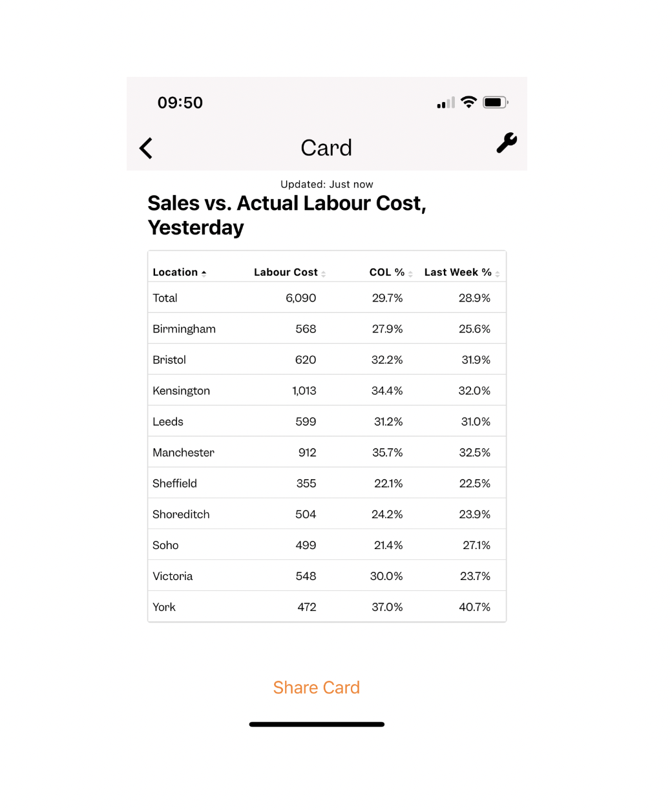Viewport: 672px width, 810px height.
Task: Tap the battery status icon
Action: [496, 102]
